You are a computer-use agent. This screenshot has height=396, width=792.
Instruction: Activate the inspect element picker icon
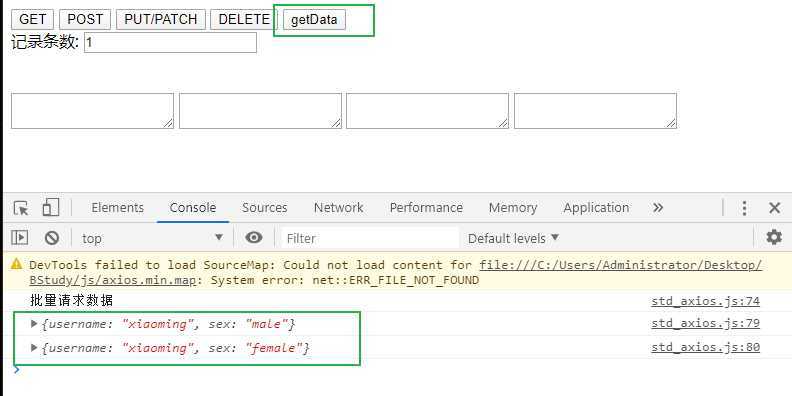(x=21, y=208)
